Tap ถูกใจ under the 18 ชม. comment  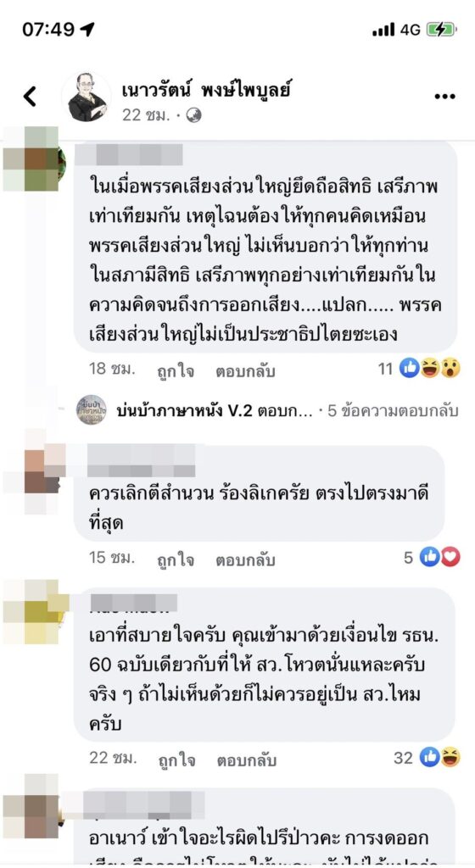tap(175, 370)
